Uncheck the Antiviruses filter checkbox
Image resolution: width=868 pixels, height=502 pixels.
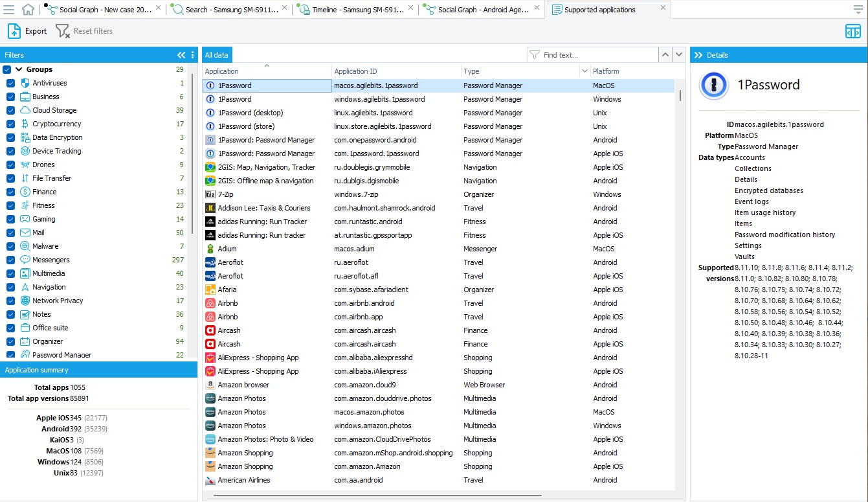pos(10,83)
